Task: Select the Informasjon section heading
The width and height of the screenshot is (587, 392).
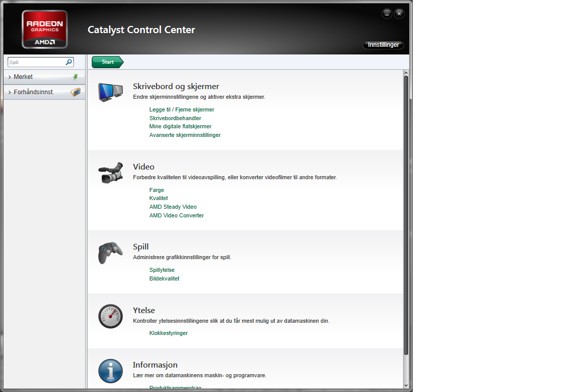Action: [155, 365]
